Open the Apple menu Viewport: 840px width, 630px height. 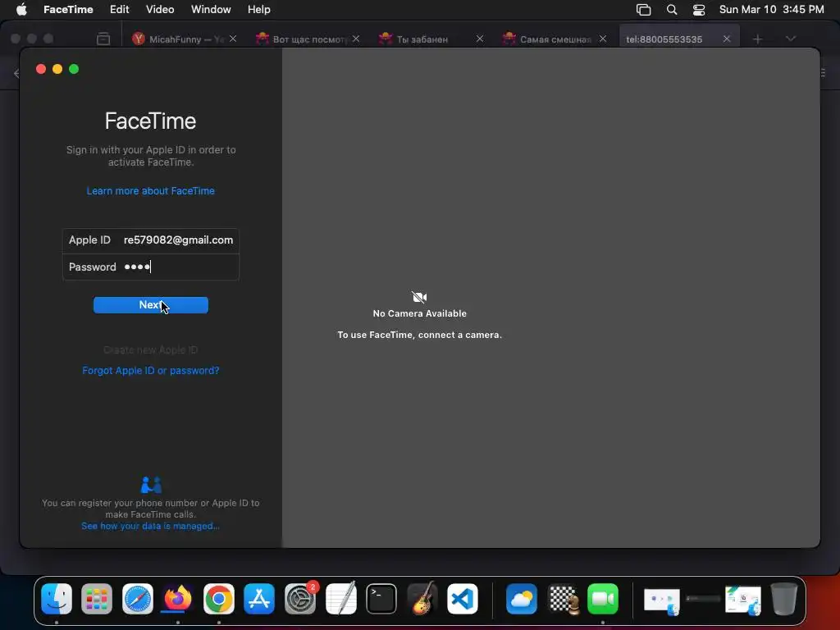(21, 10)
